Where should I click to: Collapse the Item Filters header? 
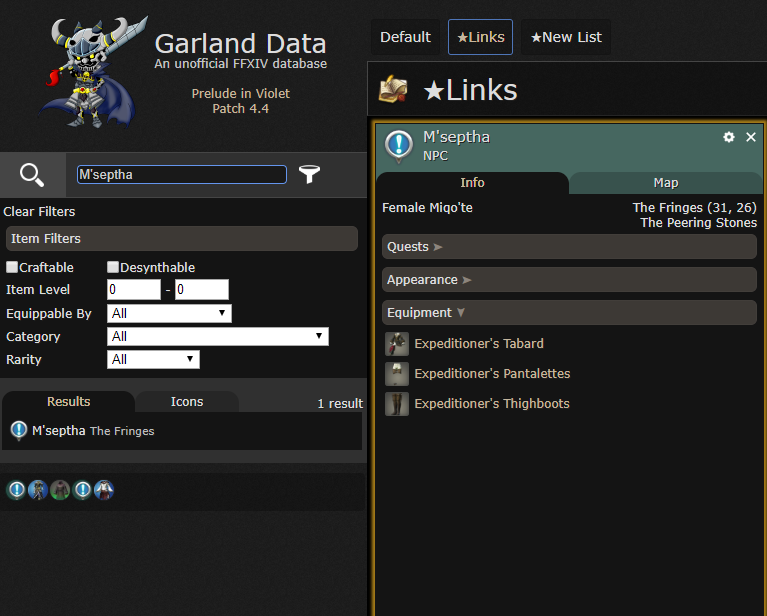(x=181, y=238)
